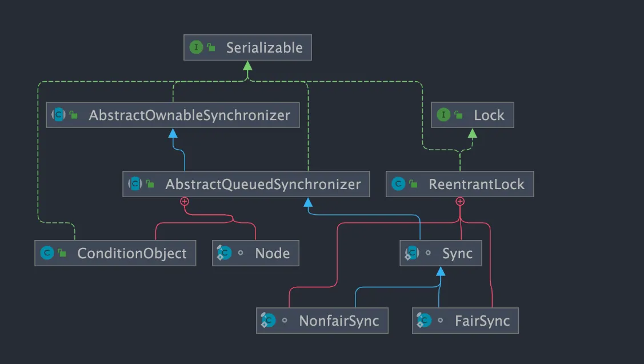Click the class icon on NonfairSync
The image size is (644, 364).
tap(269, 321)
